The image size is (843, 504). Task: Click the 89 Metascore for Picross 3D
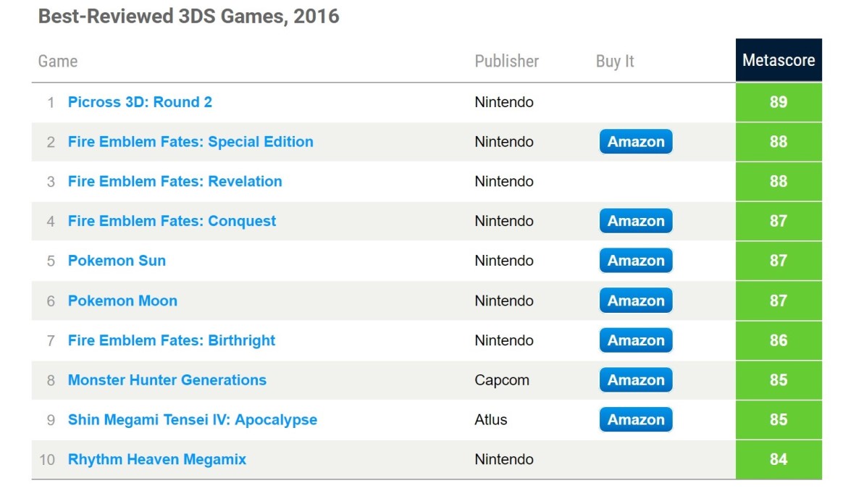pyautogui.click(x=778, y=102)
